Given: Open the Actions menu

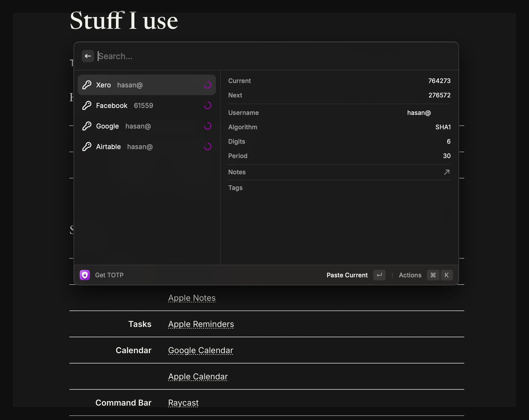Looking at the screenshot, I should click(410, 275).
